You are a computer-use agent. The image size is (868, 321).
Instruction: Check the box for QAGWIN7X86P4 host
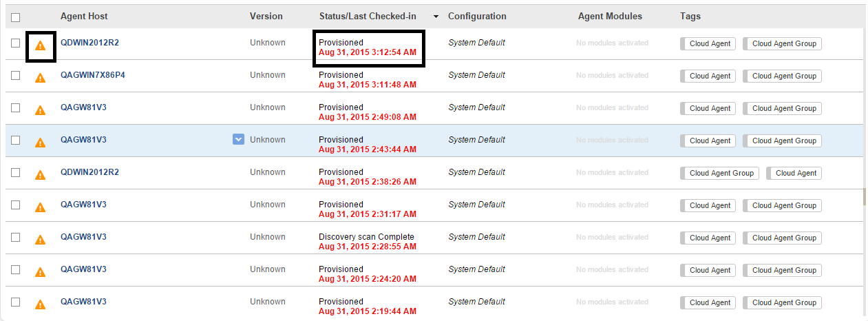[15, 75]
